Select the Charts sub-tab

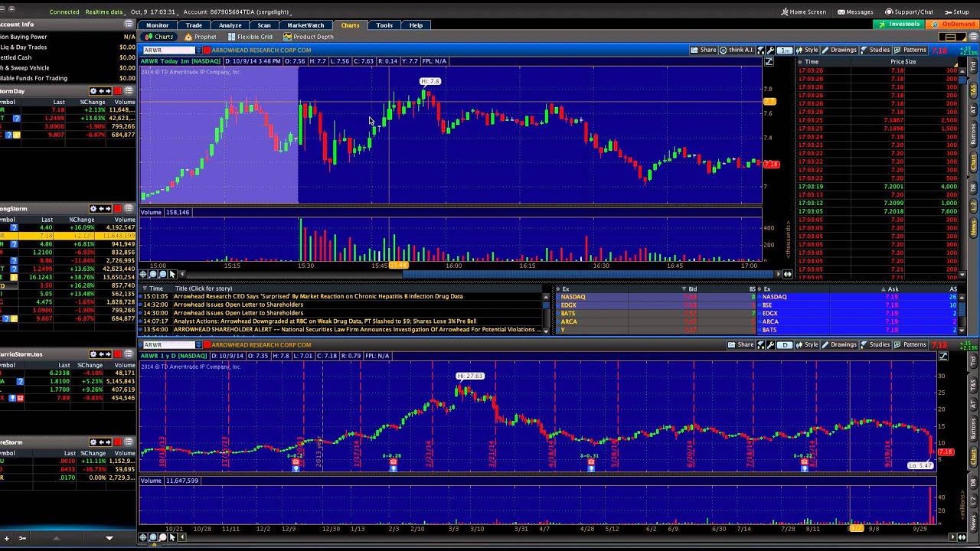pos(159,37)
